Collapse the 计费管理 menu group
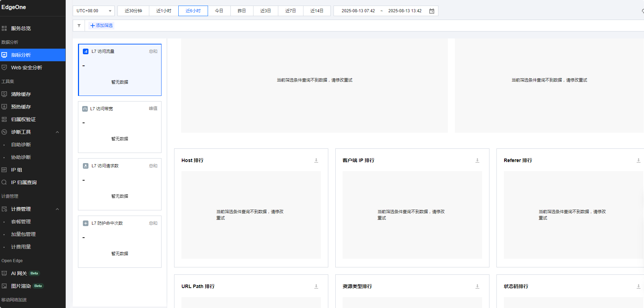 tap(57, 209)
